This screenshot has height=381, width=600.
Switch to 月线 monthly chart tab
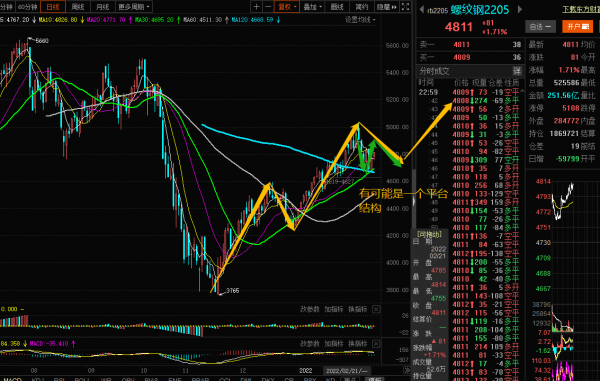(102, 7)
